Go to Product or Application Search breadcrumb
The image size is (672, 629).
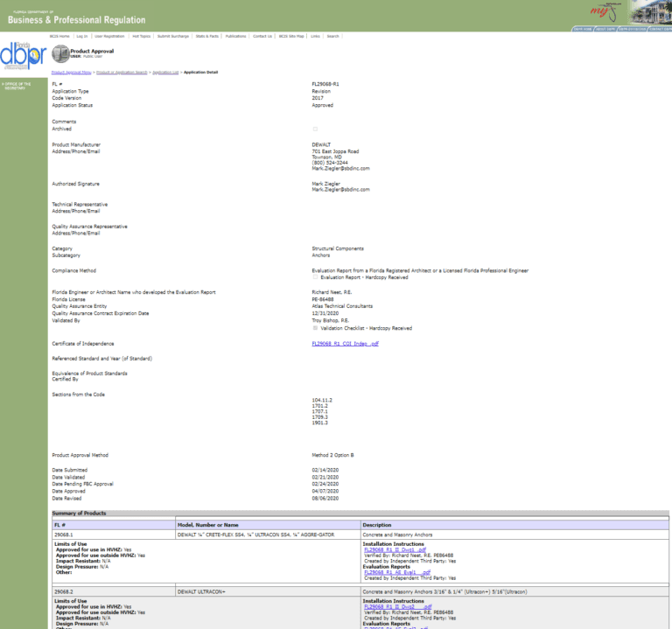click(122, 72)
